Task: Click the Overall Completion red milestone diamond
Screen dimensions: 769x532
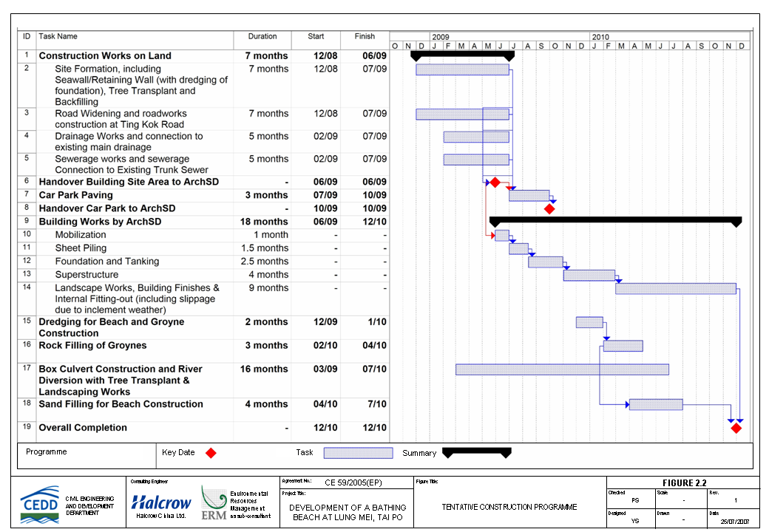Action: pos(736,428)
